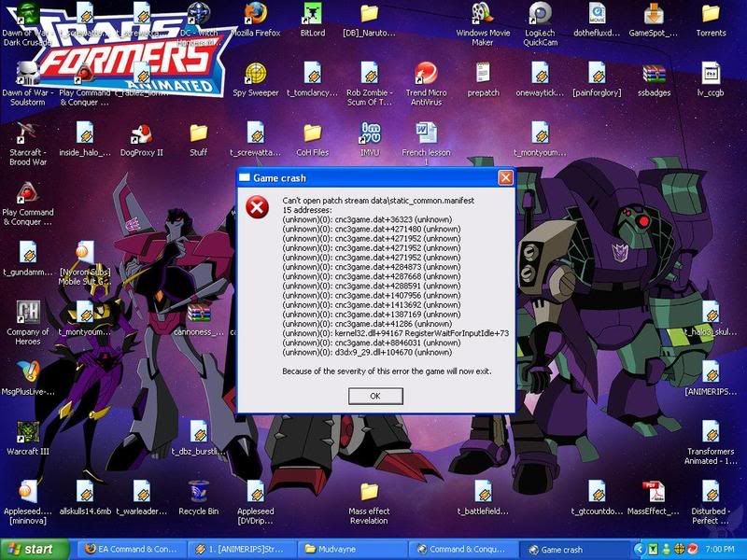The height and width of the screenshot is (560, 747).
Task: Open the Mozilla Firefox desktop icon
Action: pyautogui.click(x=256, y=13)
